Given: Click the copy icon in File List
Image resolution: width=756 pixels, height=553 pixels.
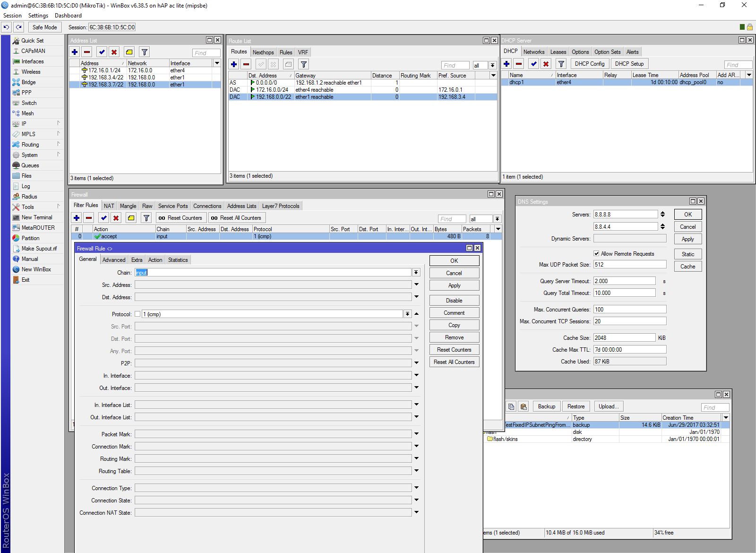Looking at the screenshot, I should (511, 406).
